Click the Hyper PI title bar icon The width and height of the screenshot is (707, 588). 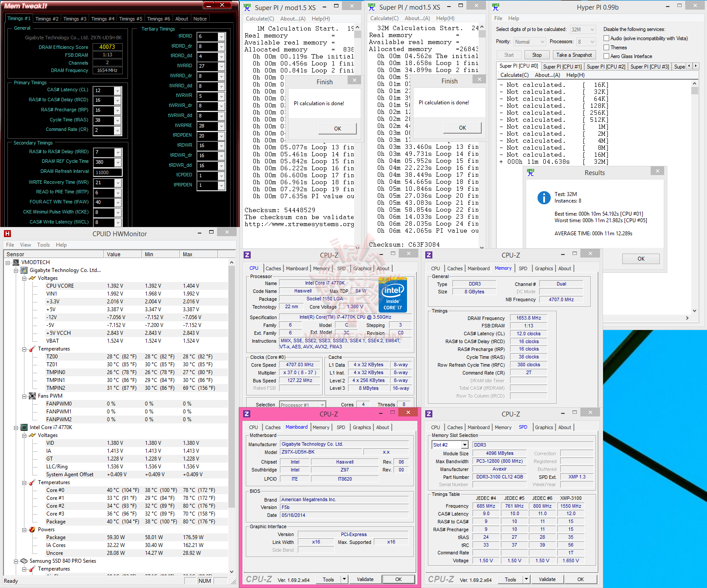pos(496,7)
